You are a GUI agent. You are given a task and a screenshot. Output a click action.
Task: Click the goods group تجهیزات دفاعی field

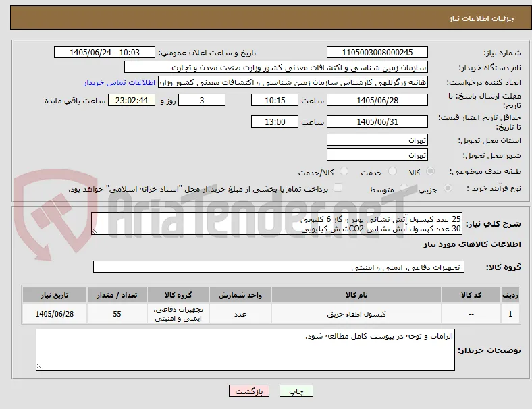click(x=279, y=267)
